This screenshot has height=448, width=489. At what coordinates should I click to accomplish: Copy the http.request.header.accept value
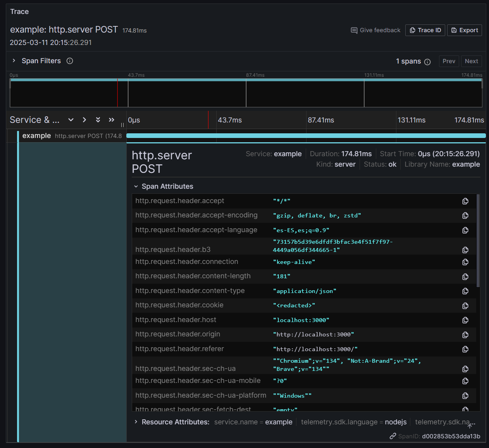[x=465, y=201]
